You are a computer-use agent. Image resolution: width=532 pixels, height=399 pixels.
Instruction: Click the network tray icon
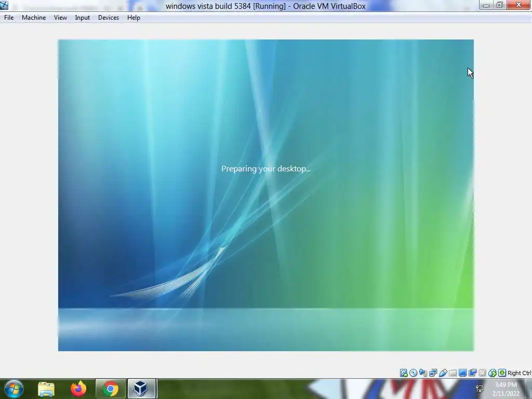click(480, 389)
